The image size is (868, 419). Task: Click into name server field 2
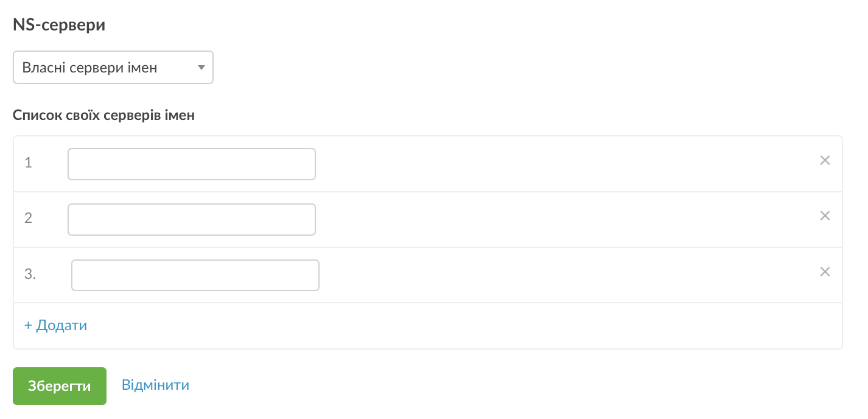click(191, 219)
